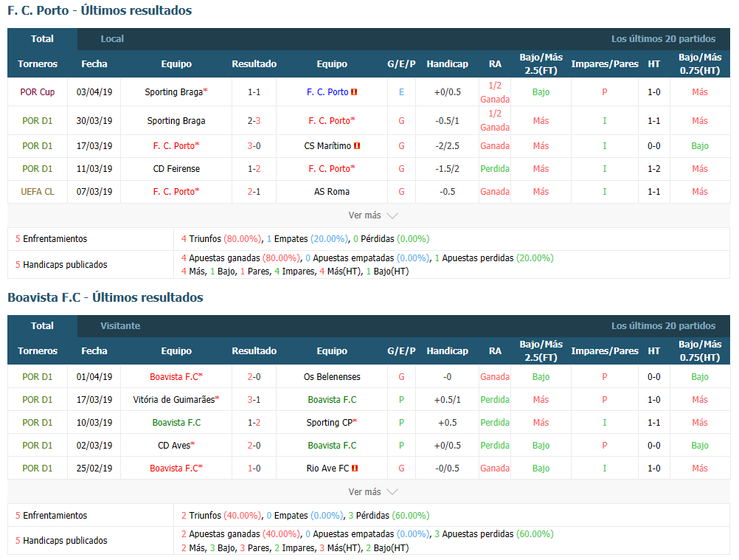
Task: Open the Sporting CP team link
Action: (x=331, y=423)
